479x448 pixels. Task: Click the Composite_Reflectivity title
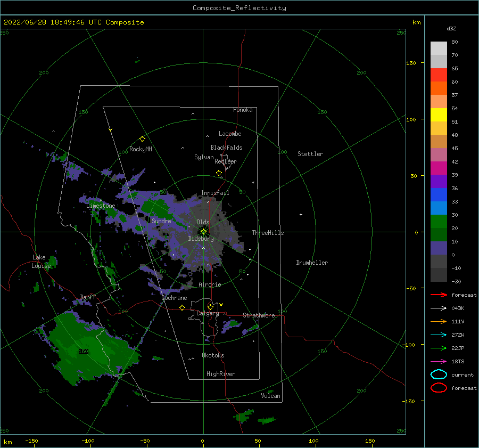tap(240, 8)
